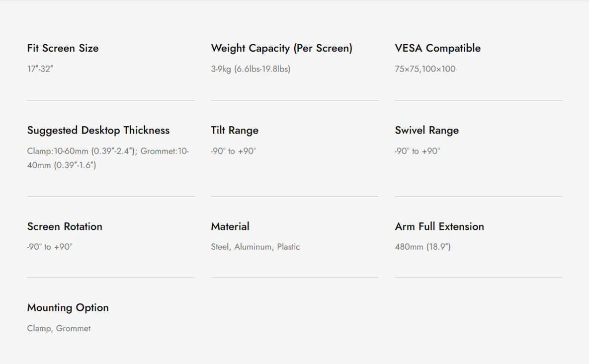Select the Screen Rotation degree value
Screen dimensions: 589x364
point(50,246)
